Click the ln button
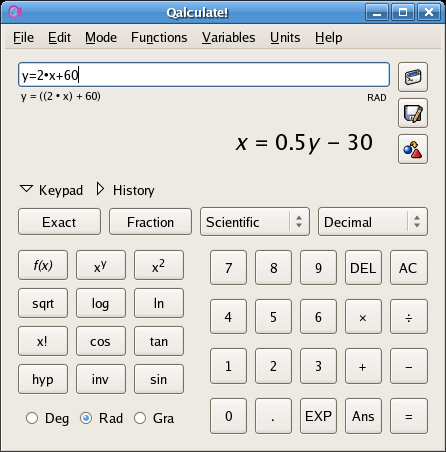This screenshot has height=452, width=446. [159, 303]
